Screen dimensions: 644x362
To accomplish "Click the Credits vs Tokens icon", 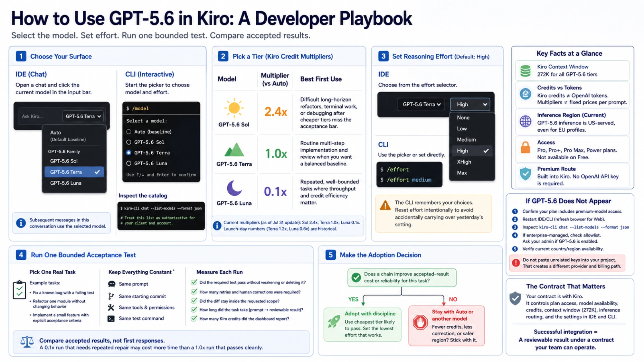I will [526, 94].
